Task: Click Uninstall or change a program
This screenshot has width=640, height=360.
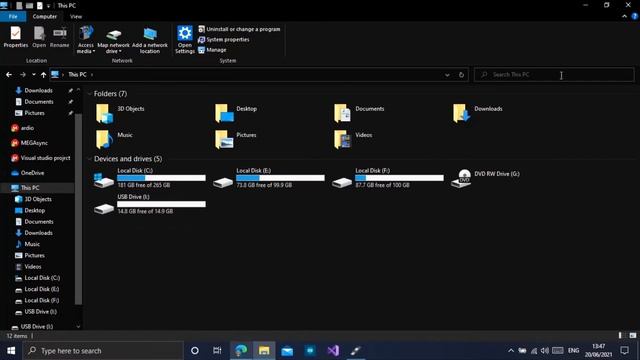Action: (239, 29)
